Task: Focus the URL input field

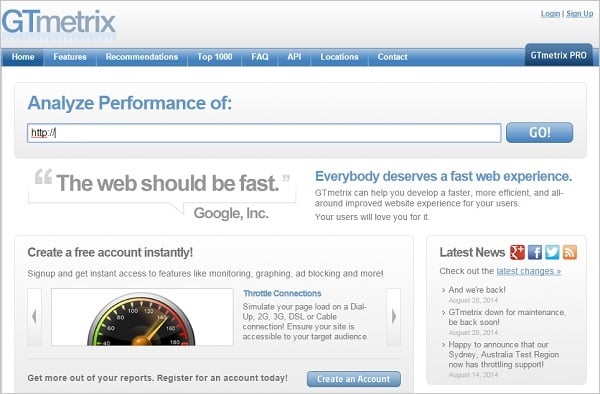Action: [x=264, y=133]
